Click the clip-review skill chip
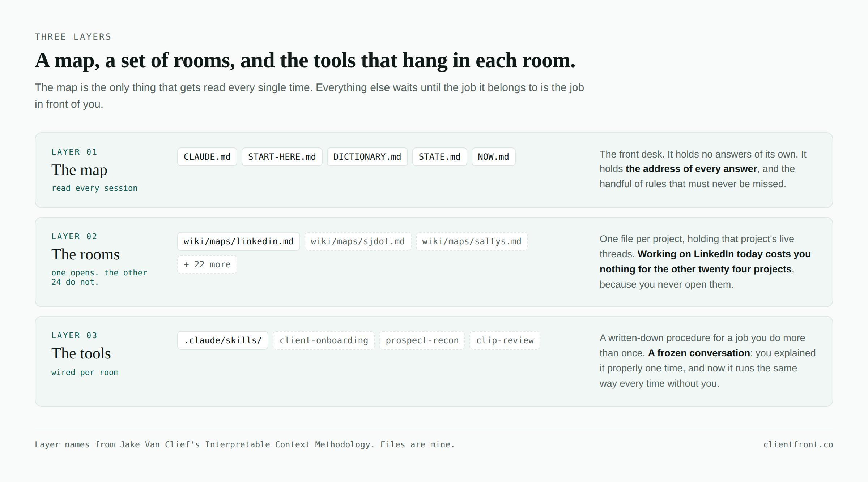The image size is (868, 482). tap(505, 340)
